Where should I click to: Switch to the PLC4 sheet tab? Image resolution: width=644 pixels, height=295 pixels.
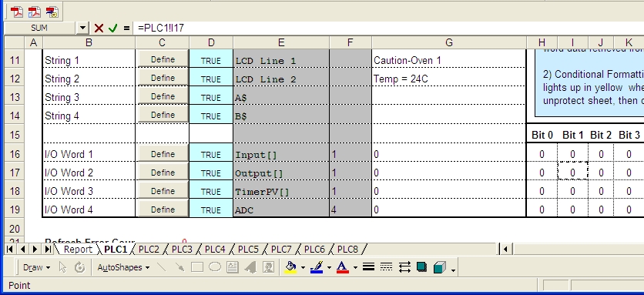coord(215,249)
